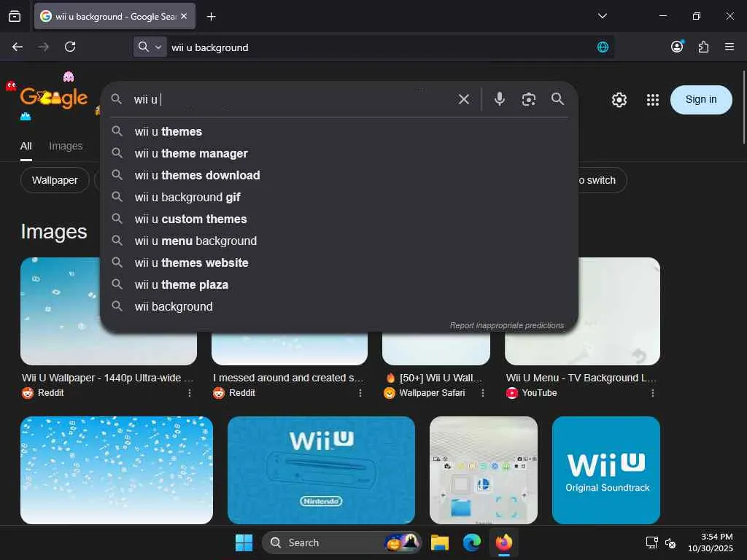Submit search with magnifier button
This screenshot has width=747, height=560.
point(557,99)
